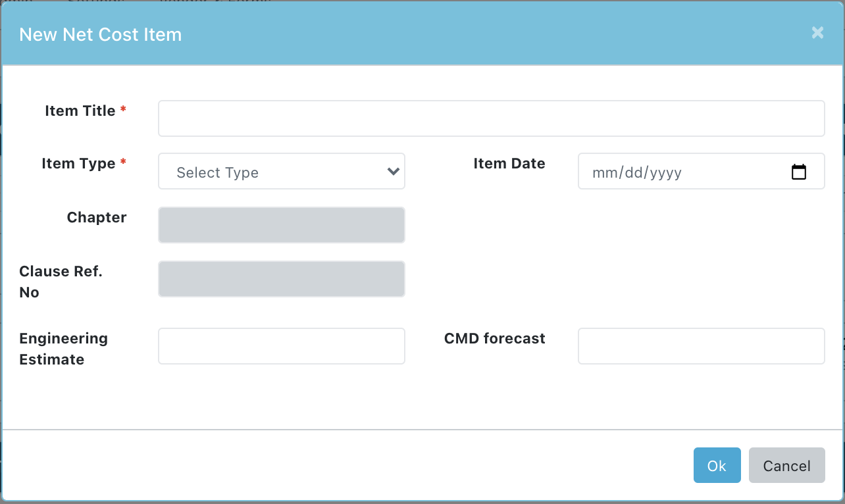Click the Chapter label
845x504 pixels.
point(97,217)
